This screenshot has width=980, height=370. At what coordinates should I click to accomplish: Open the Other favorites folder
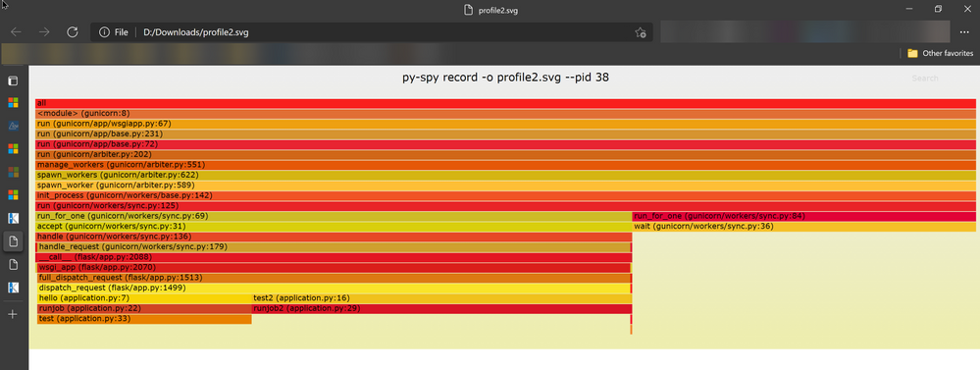pyautogui.click(x=940, y=53)
